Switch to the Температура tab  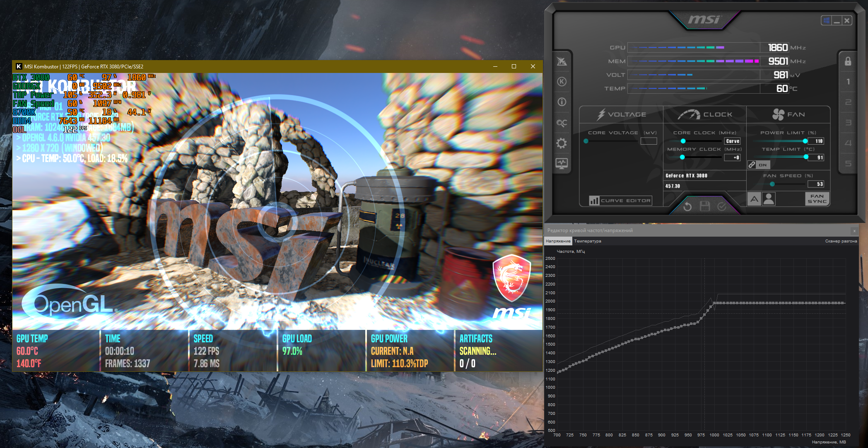click(x=587, y=241)
